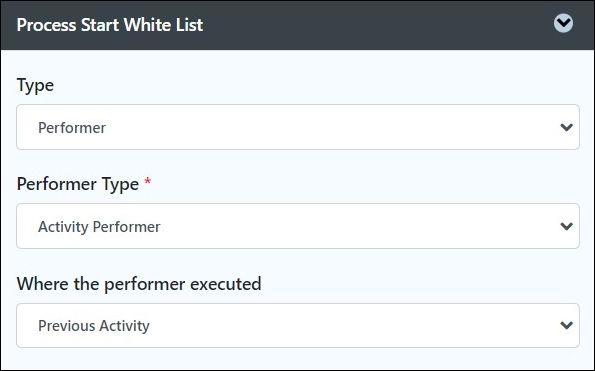The width and height of the screenshot is (595, 371).
Task: Select the Activity Performer value text
Action: click(99, 227)
